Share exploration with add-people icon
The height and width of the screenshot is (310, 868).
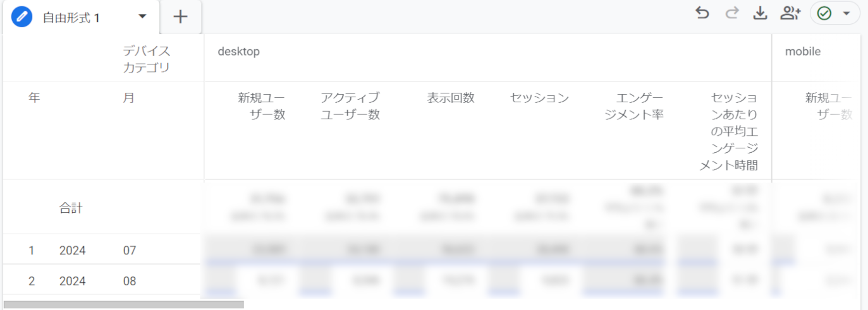coord(790,13)
